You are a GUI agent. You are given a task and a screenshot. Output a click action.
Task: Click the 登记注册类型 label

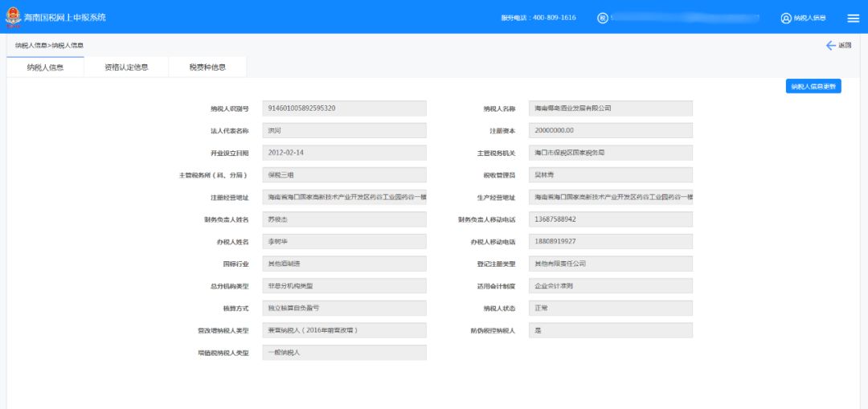click(x=497, y=264)
